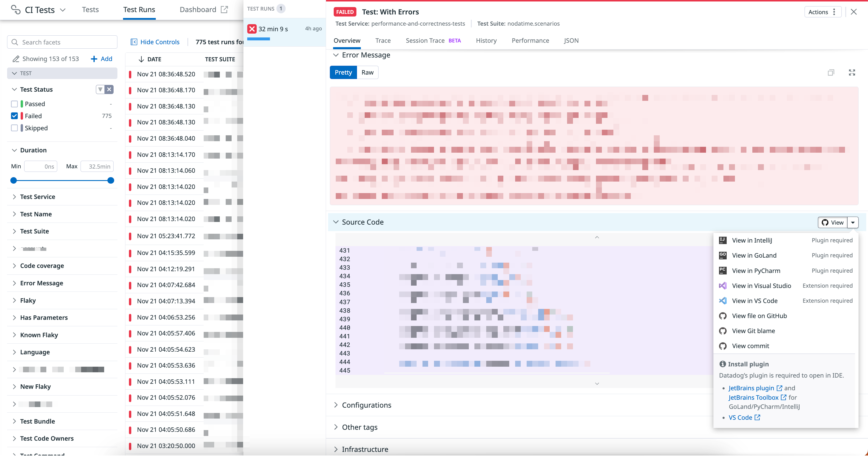This screenshot has height=456, width=868.
Task: Clear Test Status filter with the X icon
Action: click(x=109, y=89)
